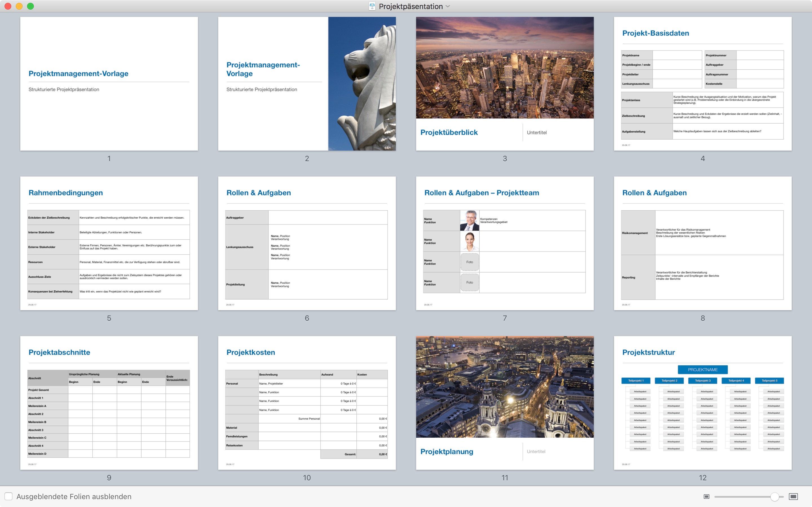Viewport: 812px width, 507px height.
Task: Click the large thumbnail size icon
Action: pyautogui.click(x=793, y=496)
